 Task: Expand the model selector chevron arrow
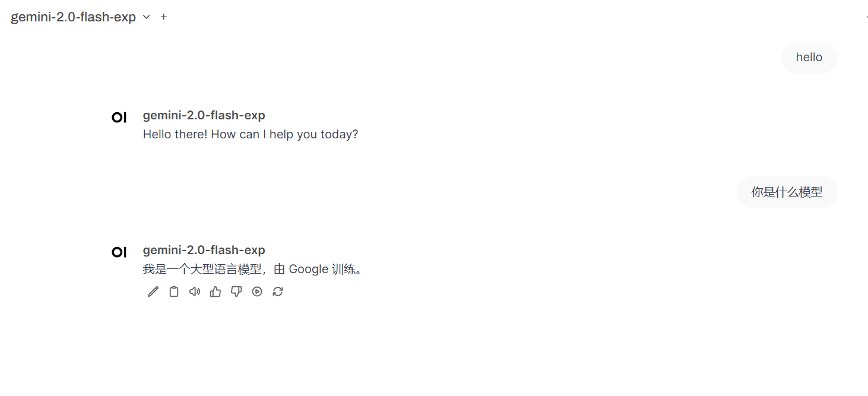[x=147, y=17]
